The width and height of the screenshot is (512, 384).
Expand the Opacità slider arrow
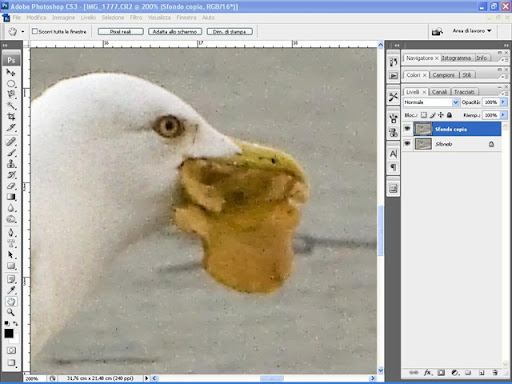coord(503,102)
